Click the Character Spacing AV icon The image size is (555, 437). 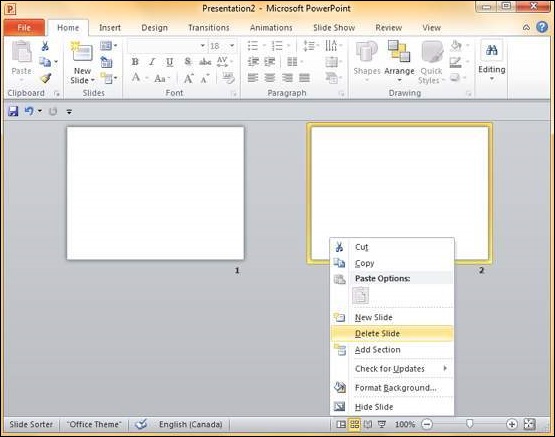222,62
